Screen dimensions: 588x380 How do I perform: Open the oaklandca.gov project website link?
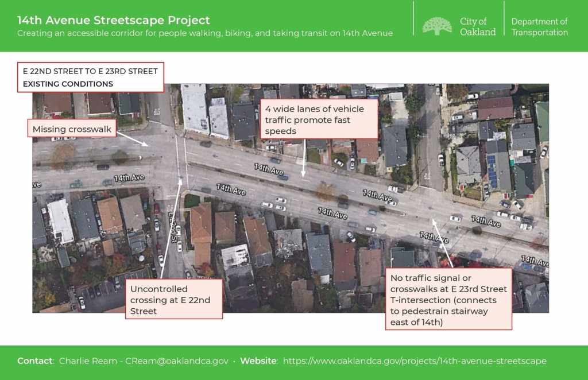coord(415,361)
